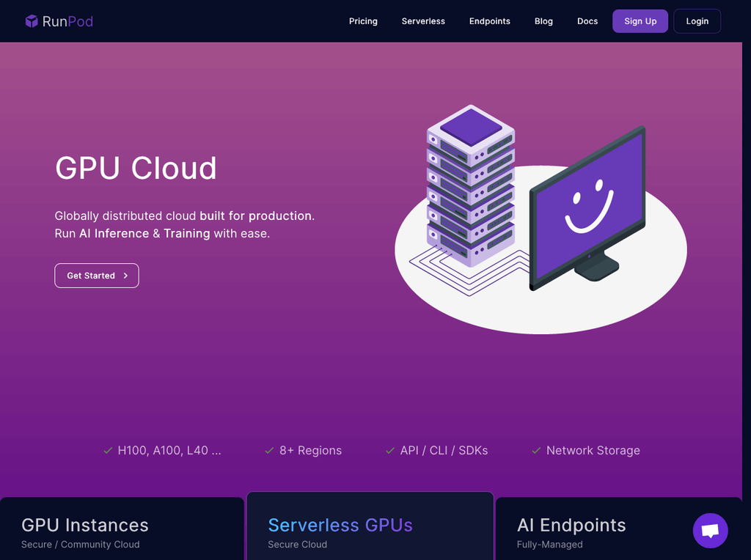Click the server stack illustration

tap(470, 185)
